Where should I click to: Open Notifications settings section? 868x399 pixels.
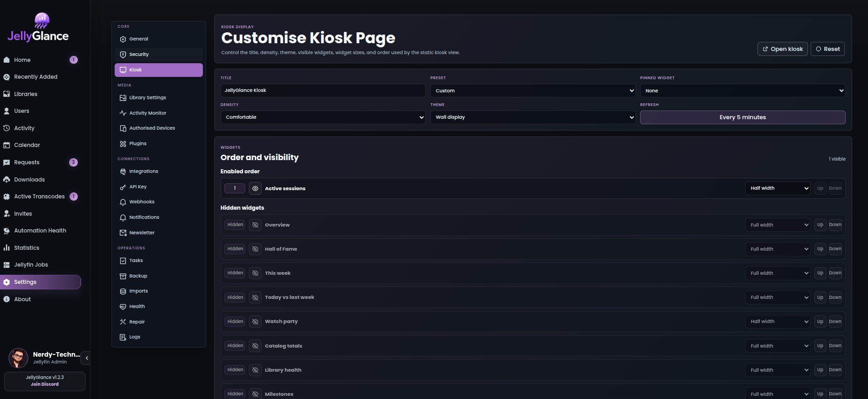coord(159,217)
